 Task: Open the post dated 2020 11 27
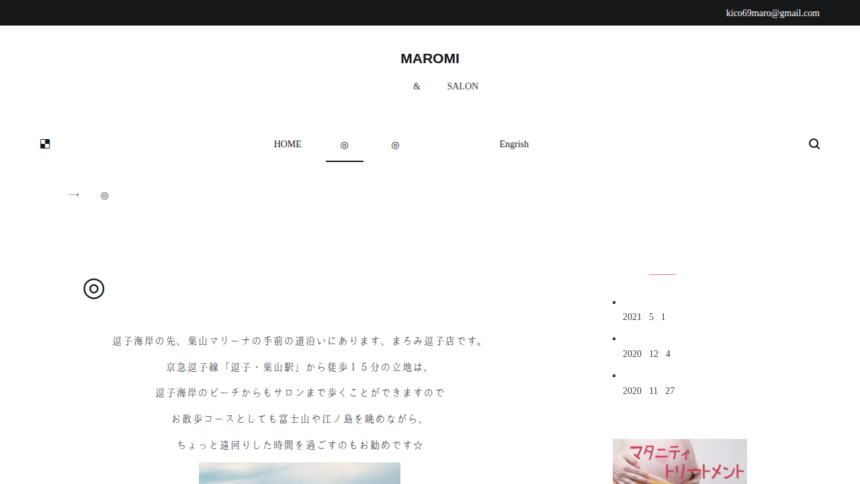(648, 391)
